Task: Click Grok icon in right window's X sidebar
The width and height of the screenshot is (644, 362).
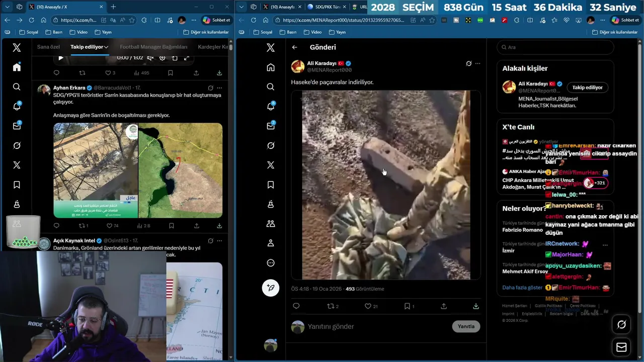Action: pos(271,146)
